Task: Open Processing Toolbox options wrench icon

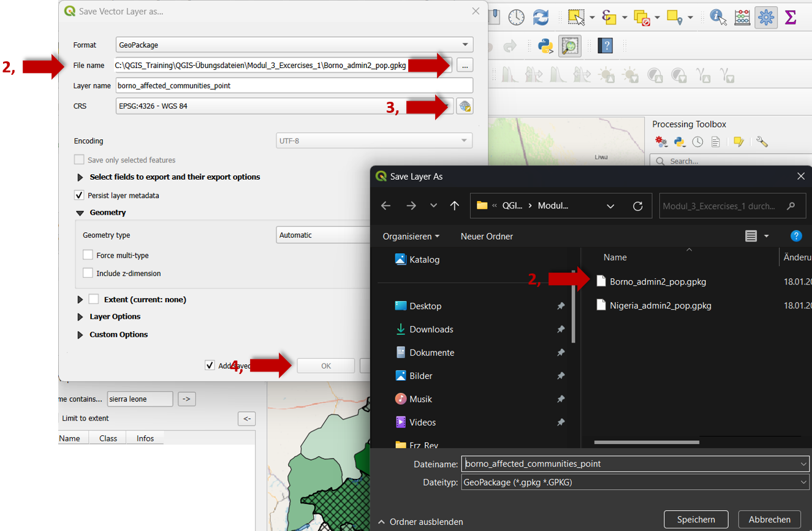Action: [762, 142]
